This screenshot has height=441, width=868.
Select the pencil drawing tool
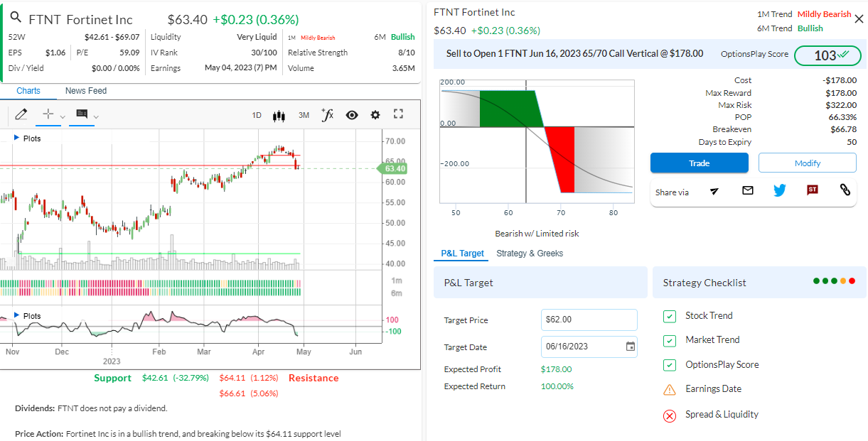pyautogui.click(x=21, y=114)
